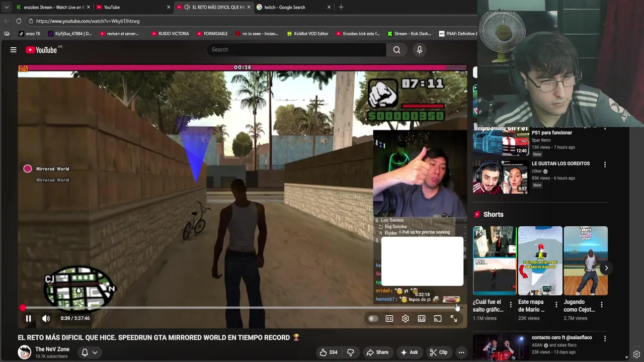Open more actions three-dot menu under video
Screen dimensions: 644x362
pos(461,352)
